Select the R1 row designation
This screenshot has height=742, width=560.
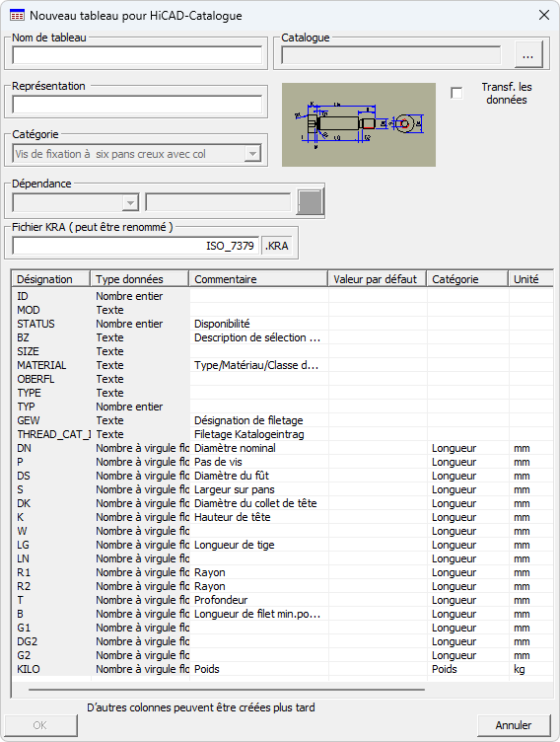pos(24,572)
